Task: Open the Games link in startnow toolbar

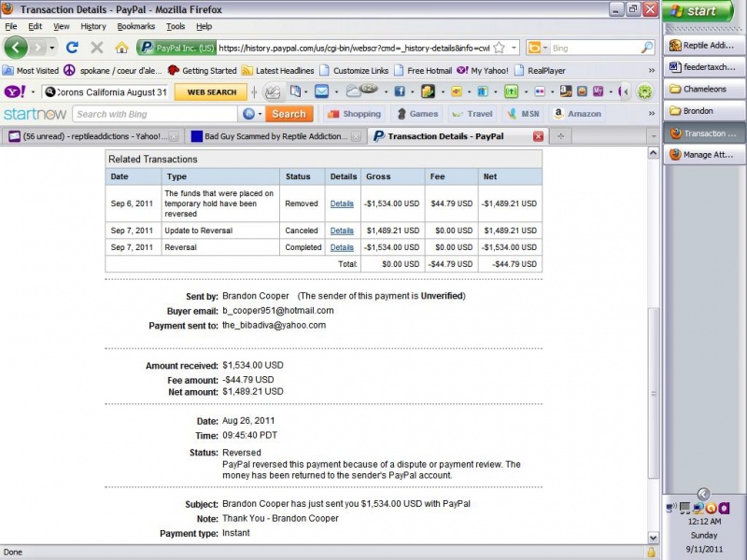Action: pos(417,114)
